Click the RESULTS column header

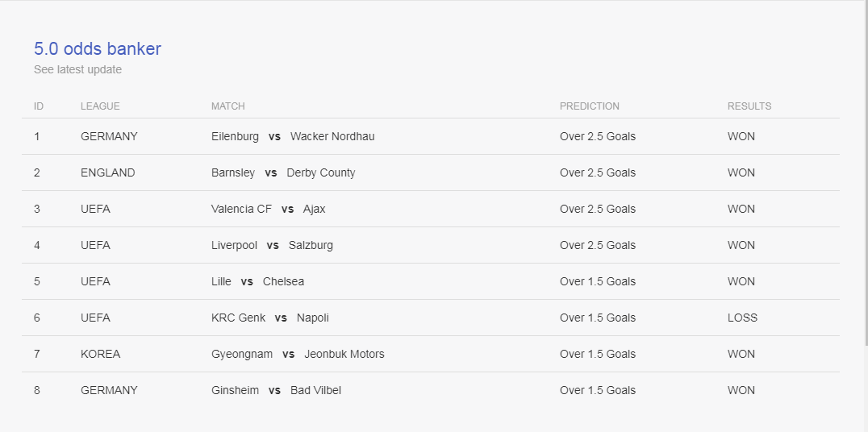point(749,106)
